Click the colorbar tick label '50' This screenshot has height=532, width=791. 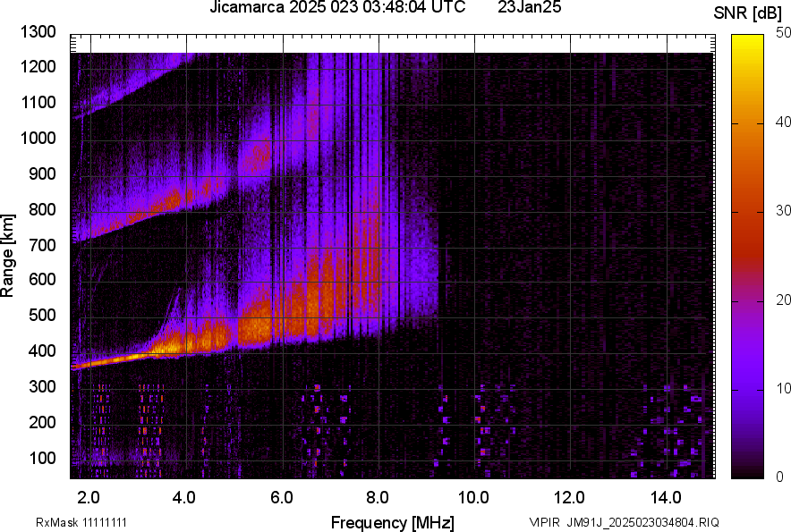783,33
